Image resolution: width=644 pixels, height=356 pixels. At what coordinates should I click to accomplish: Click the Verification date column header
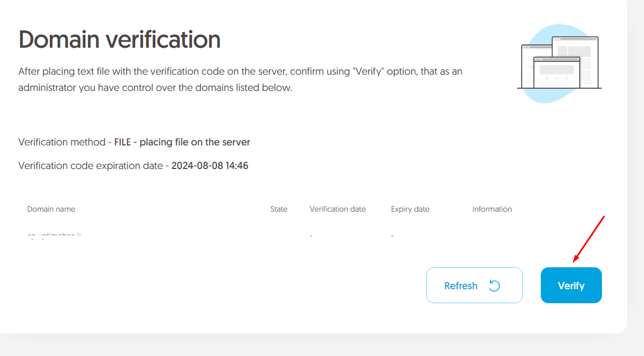pyautogui.click(x=338, y=209)
